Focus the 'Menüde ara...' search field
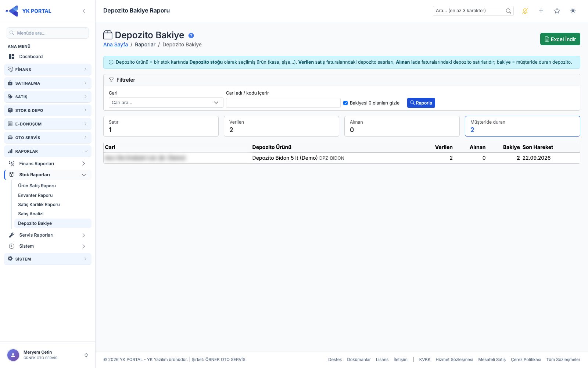Screen dimensions: 588x368 point(48,33)
